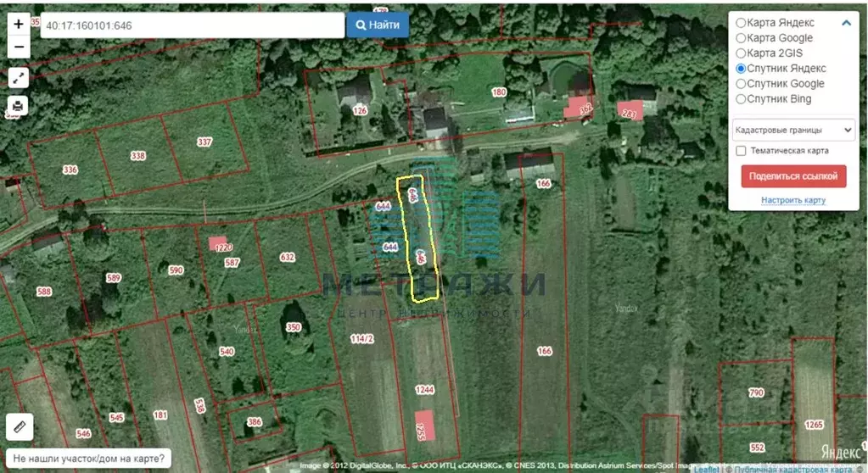This screenshot has height=473, width=868.
Task: Open the Leaflet attribution link
Action: (x=705, y=468)
